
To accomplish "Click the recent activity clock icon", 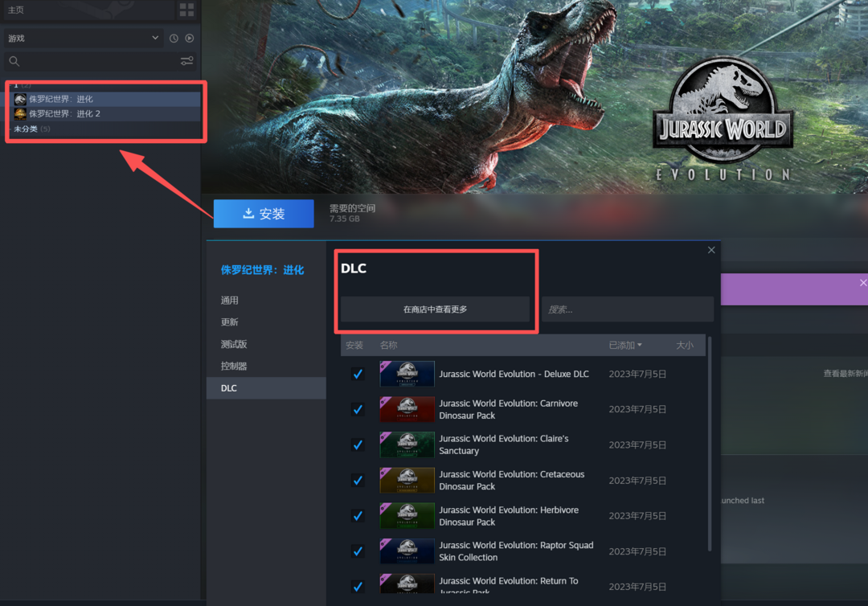I will click(174, 39).
